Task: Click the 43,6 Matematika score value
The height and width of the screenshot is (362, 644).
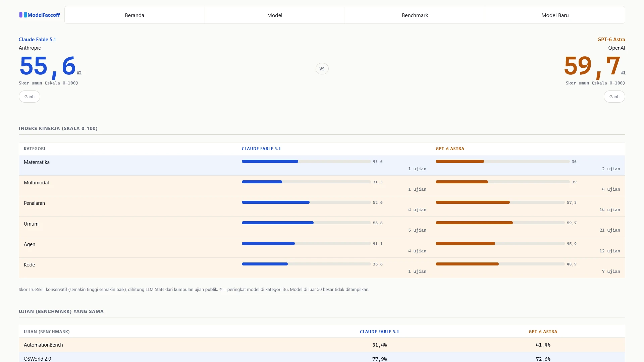Action: point(378,162)
